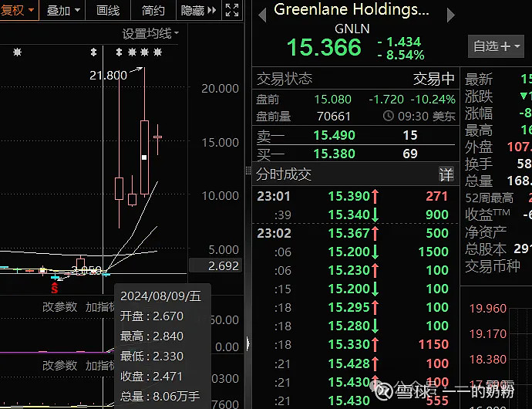The height and width of the screenshot is (409, 532).
Task: Click the 21.800 high price label
Action: click(108, 75)
